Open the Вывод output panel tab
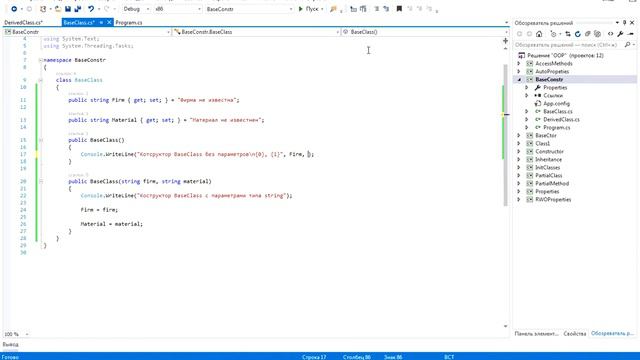 click(10, 344)
